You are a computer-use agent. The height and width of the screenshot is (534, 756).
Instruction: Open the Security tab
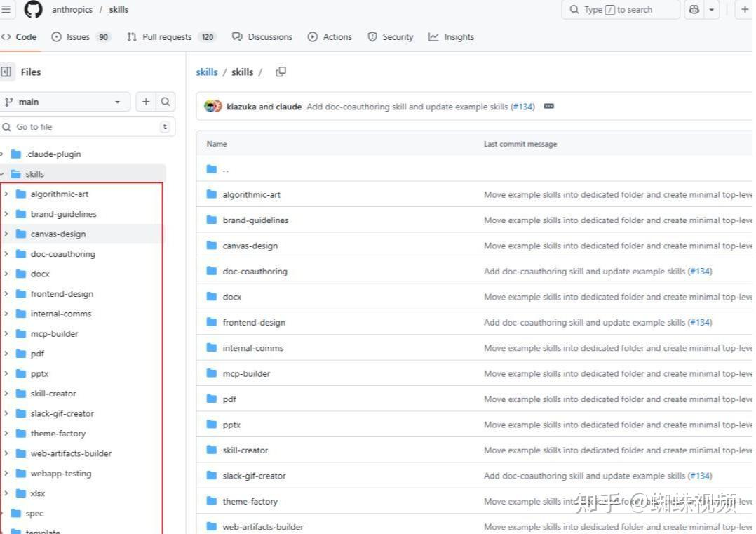tap(391, 36)
